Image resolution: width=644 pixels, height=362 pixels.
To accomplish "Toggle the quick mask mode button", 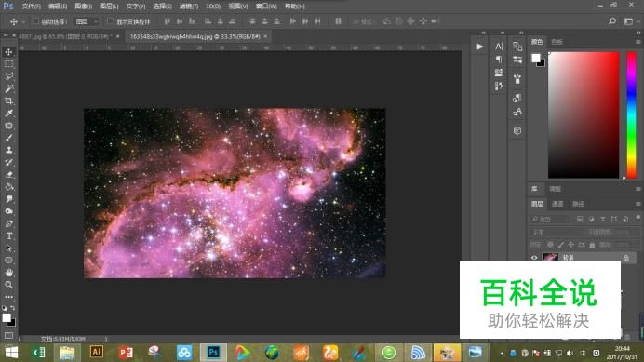I will (8, 336).
